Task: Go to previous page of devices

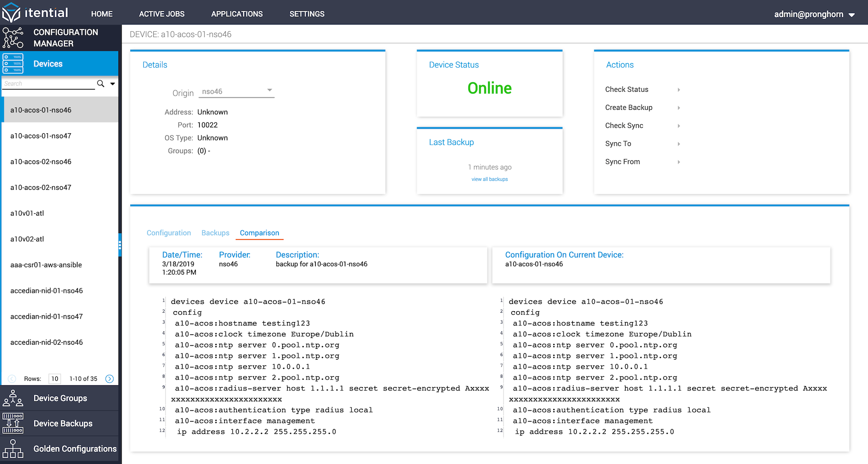Action: click(x=12, y=379)
